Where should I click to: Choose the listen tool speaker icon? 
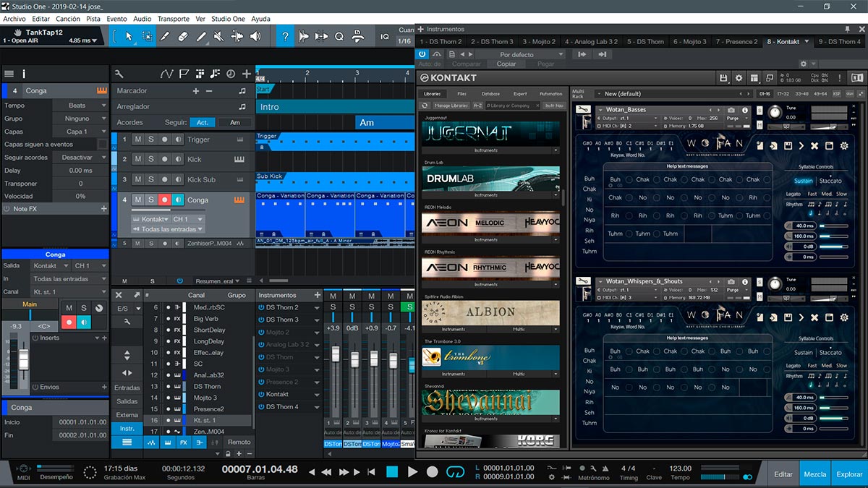click(x=256, y=36)
